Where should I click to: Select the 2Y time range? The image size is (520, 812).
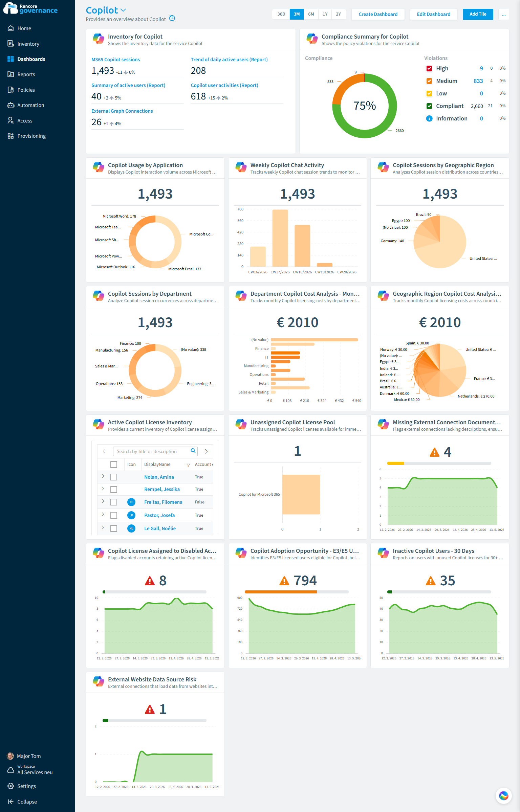pos(339,14)
